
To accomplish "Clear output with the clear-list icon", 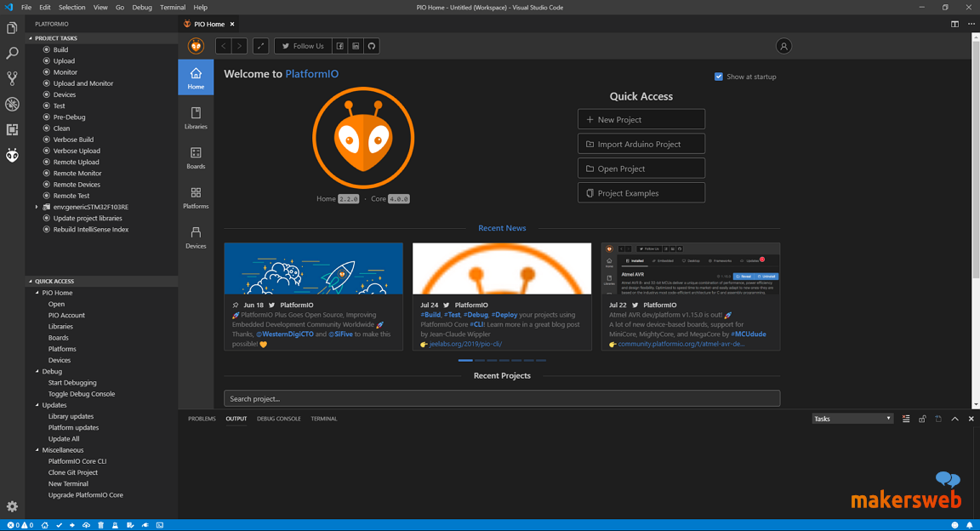I will [906, 419].
